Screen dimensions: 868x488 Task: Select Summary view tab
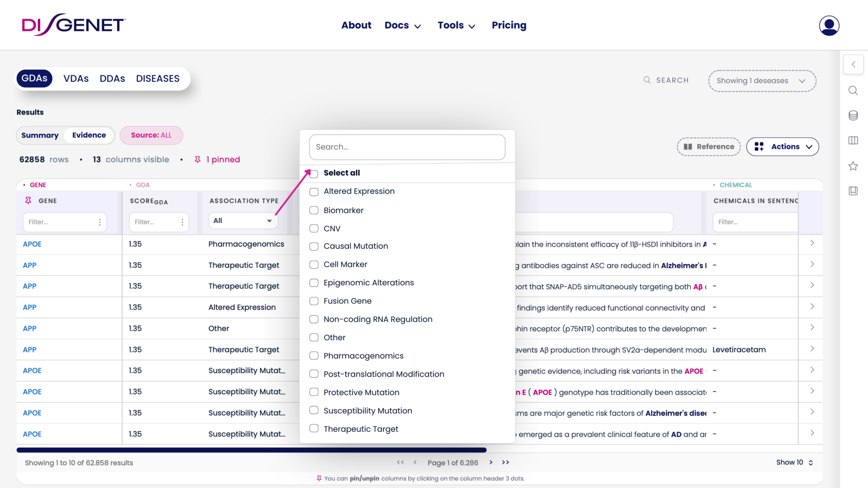(40, 135)
